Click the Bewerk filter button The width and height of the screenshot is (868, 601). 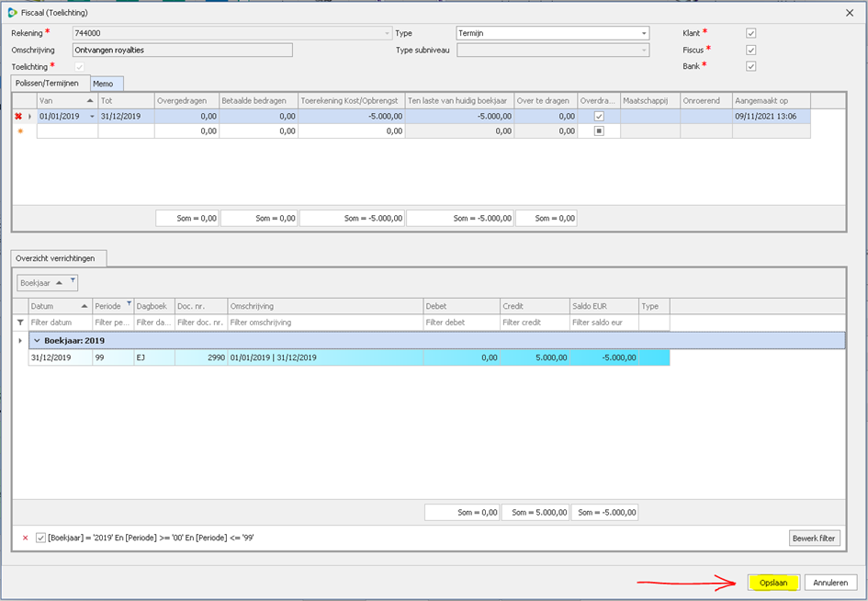click(814, 538)
